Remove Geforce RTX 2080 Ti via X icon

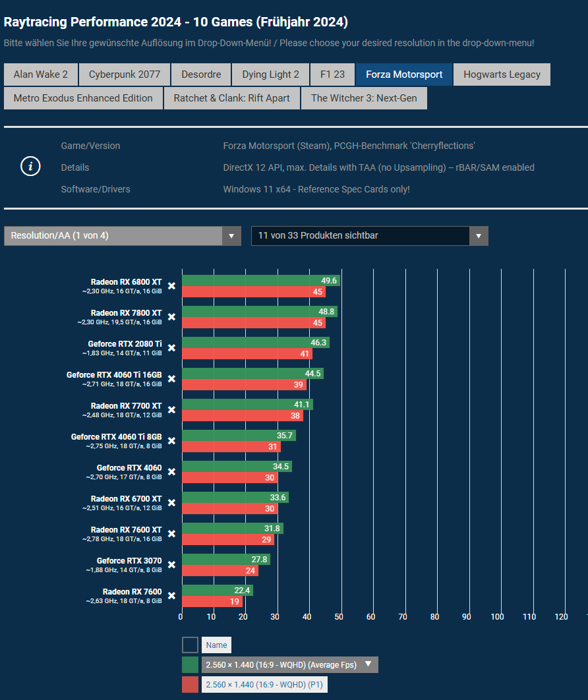pyautogui.click(x=171, y=348)
